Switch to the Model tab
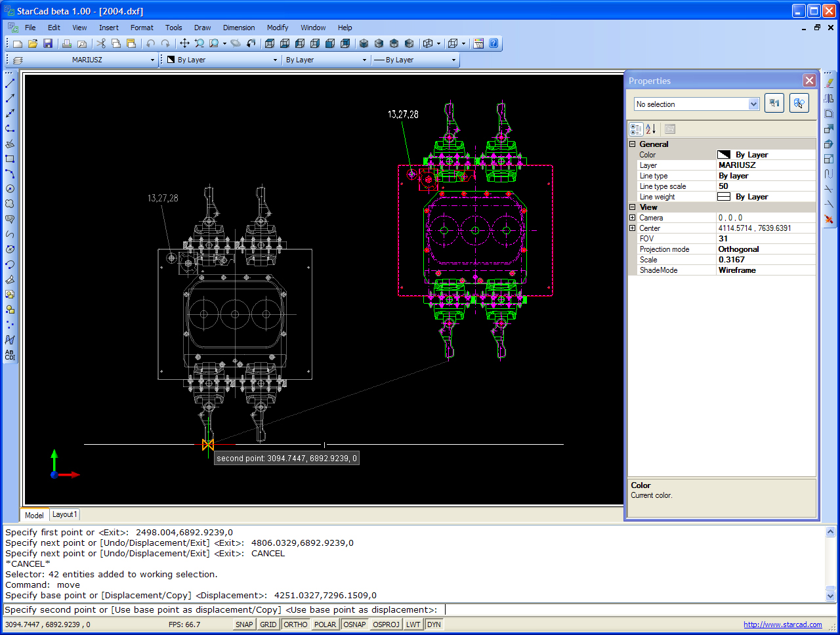The width and height of the screenshot is (840, 635). click(x=34, y=516)
